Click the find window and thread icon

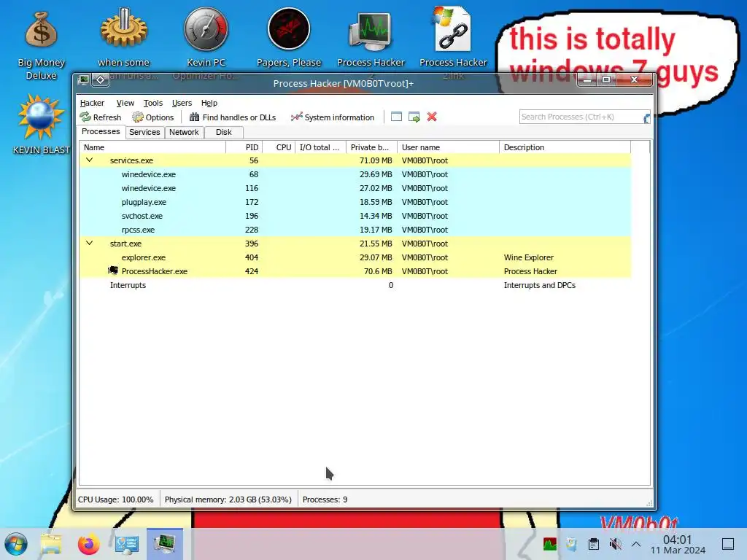click(414, 117)
